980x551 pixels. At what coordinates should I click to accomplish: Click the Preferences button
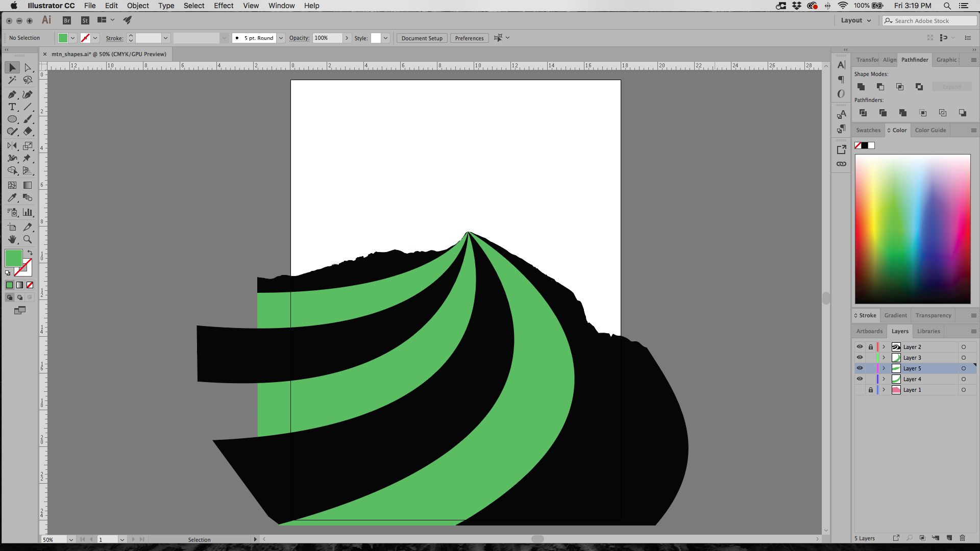[x=469, y=38]
